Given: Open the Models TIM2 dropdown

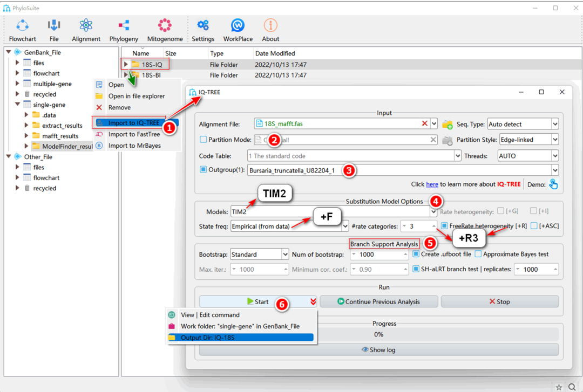Looking at the screenshot, I should [334, 212].
